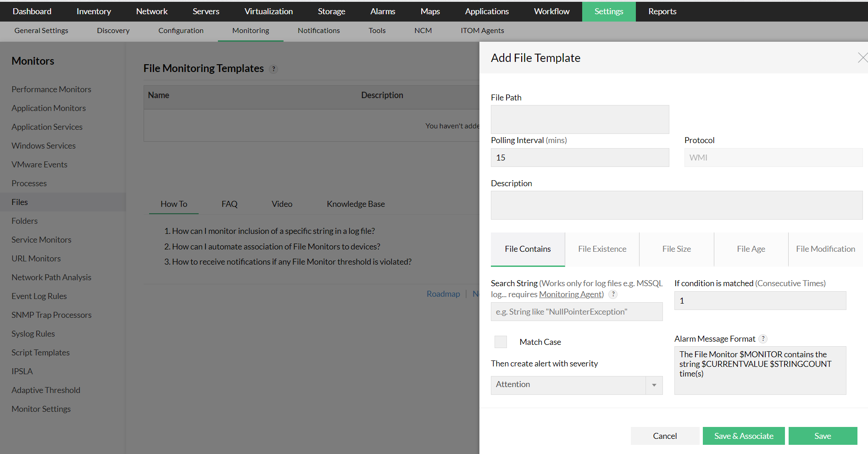This screenshot has height=454, width=868.
Task: Close the Add File Template panel
Action: tap(862, 58)
